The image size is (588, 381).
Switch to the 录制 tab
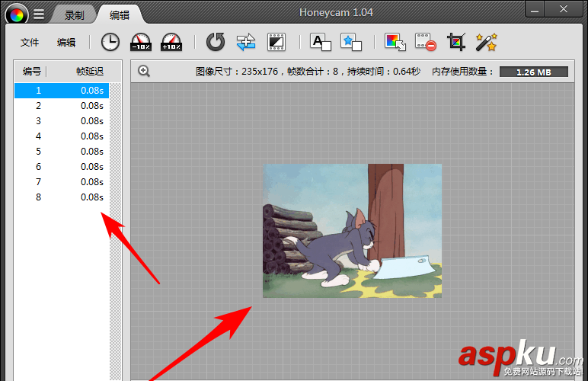click(74, 15)
